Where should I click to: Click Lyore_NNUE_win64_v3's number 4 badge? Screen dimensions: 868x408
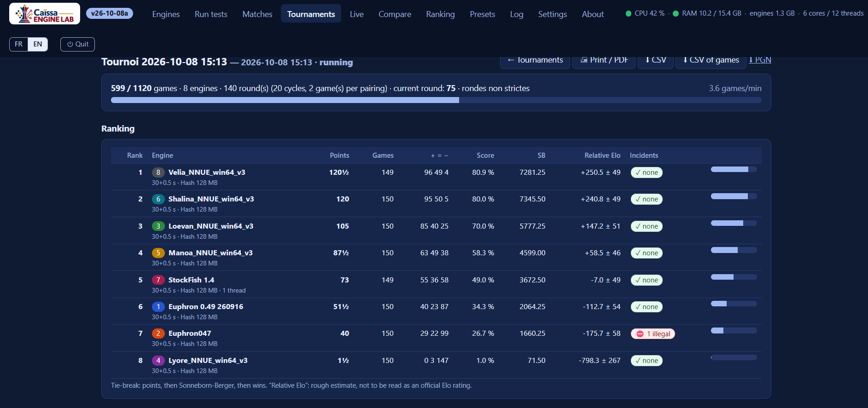[x=158, y=361]
